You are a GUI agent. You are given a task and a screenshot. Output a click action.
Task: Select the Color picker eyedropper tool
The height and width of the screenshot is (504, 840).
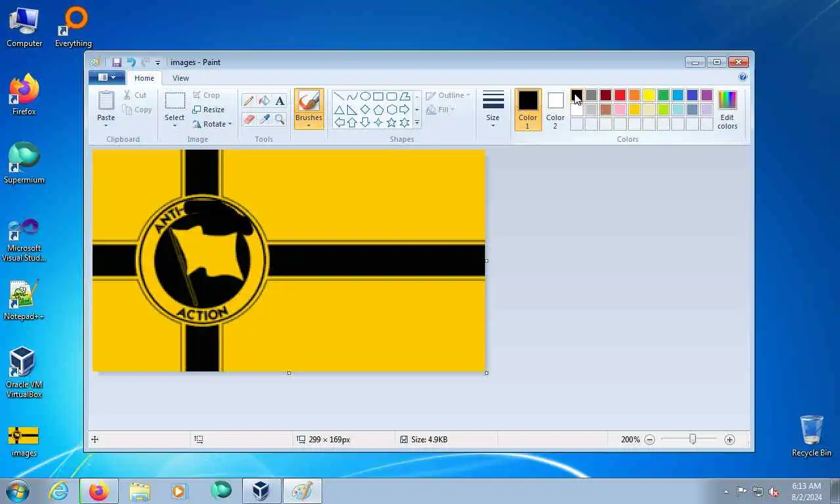pyautogui.click(x=264, y=119)
